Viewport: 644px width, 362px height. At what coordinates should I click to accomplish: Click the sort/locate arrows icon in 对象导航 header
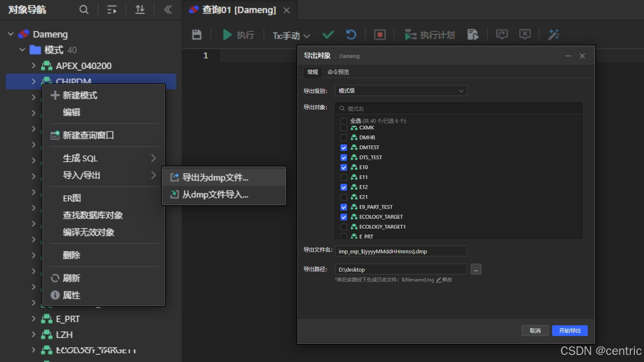(x=140, y=10)
